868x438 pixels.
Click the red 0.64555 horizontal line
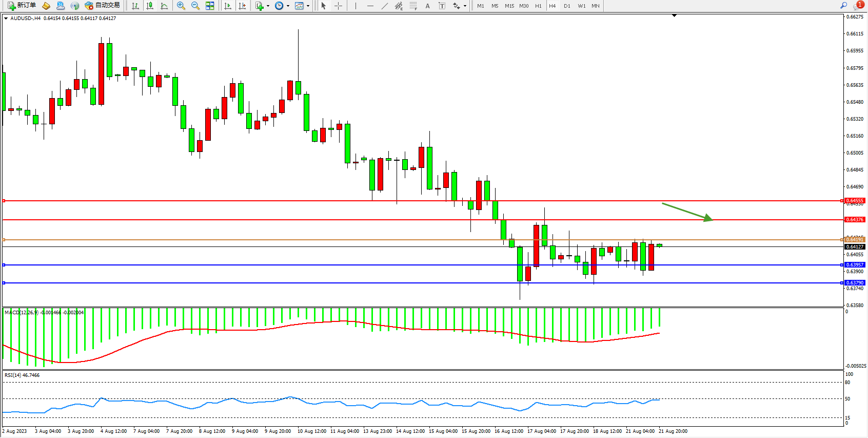(410, 201)
